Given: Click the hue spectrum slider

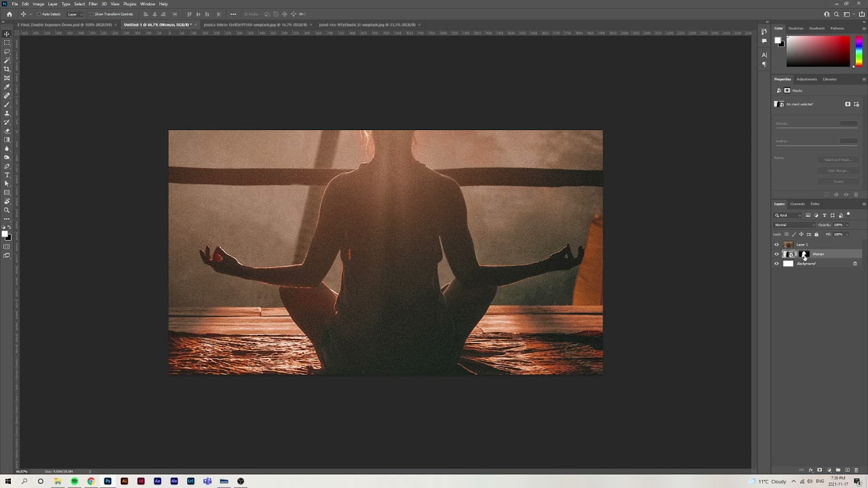Looking at the screenshot, I should pyautogui.click(x=859, y=52).
